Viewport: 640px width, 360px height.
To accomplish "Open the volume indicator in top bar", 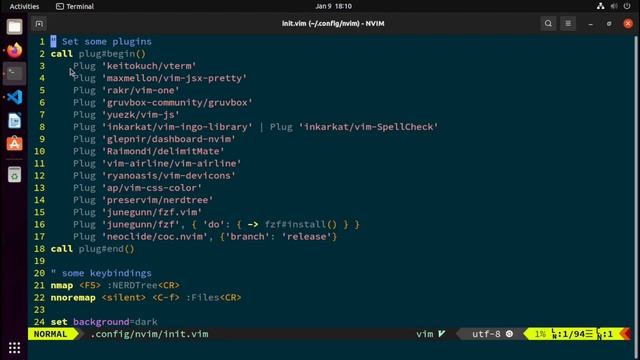I will point(613,6).
